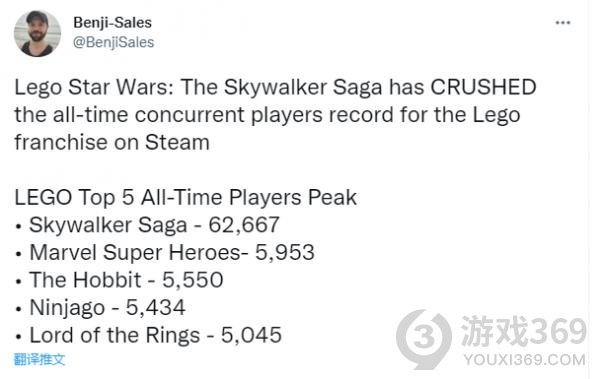Open the Benji-Sales display name link
Screen dimensions: 600x379
pos(112,23)
